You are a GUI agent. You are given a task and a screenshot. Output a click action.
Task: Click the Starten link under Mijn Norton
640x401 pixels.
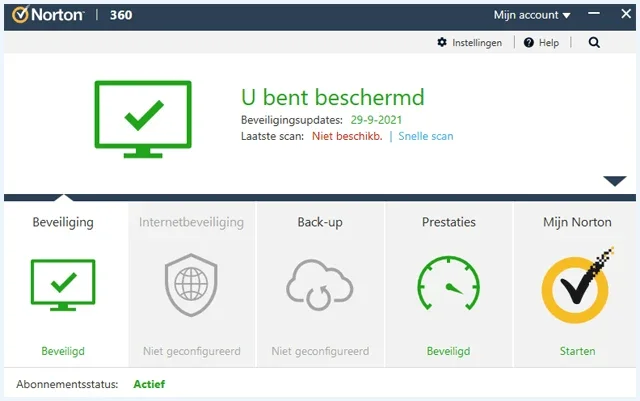tap(577, 351)
